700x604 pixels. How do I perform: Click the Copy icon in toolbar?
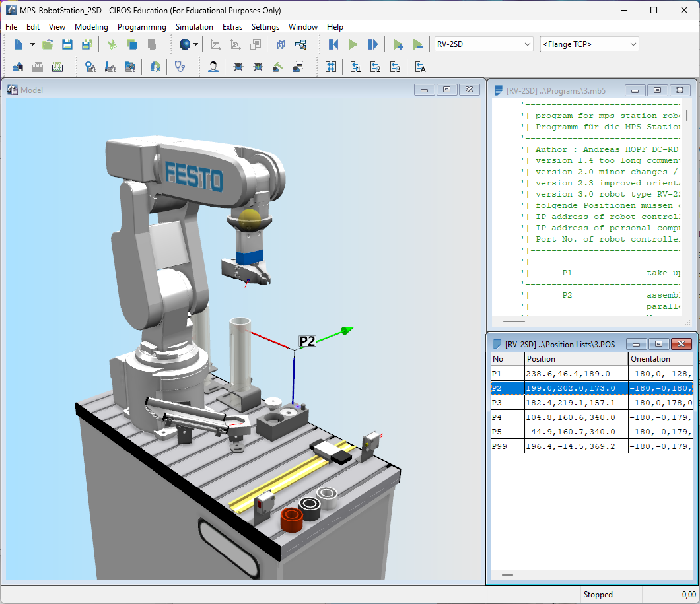pos(131,44)
